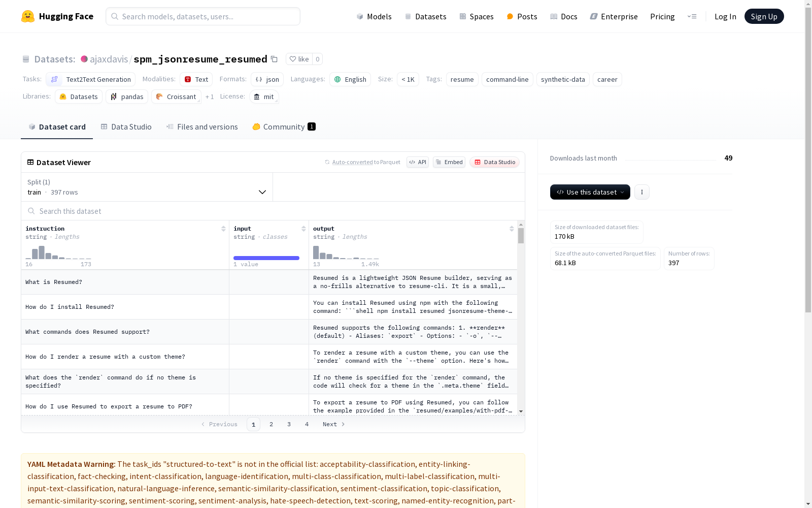Click the Log In link
This screenshot has width=812, height=508.
click(725, 16)
